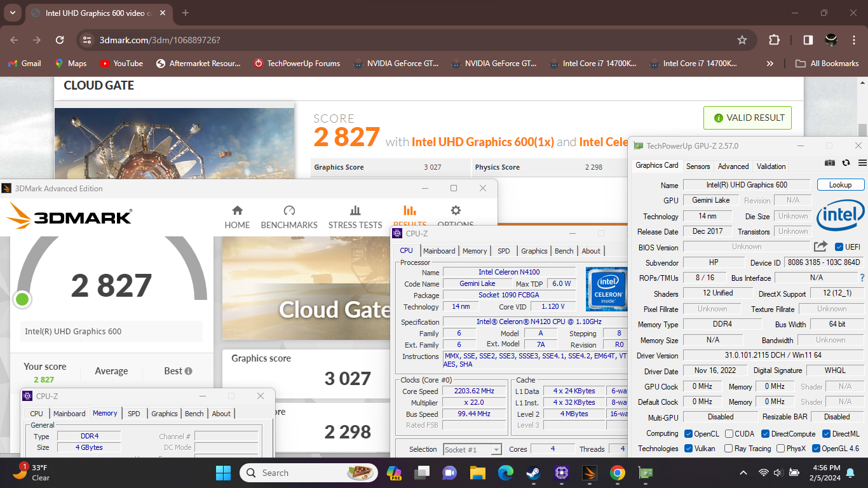
Task: Open the GPU-Z hamburger menu
Action: coord(862,163)
